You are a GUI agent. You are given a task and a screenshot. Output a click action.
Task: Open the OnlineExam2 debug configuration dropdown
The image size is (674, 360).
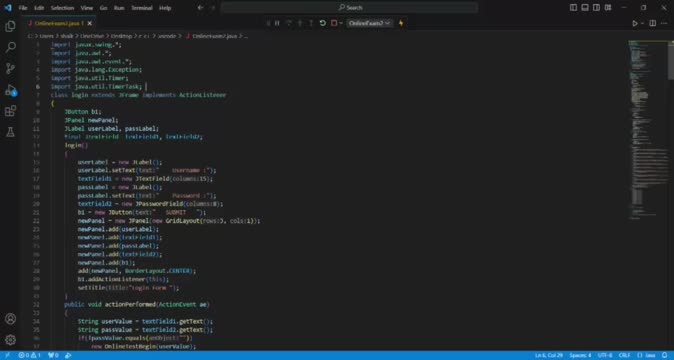pyautogui.click(x=369, y=23)
